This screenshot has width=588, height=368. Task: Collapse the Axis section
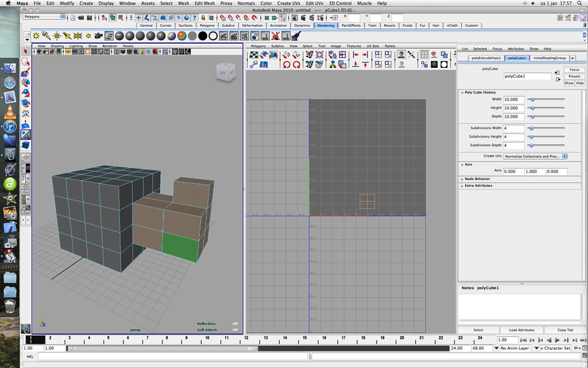(x=462, y=164)
